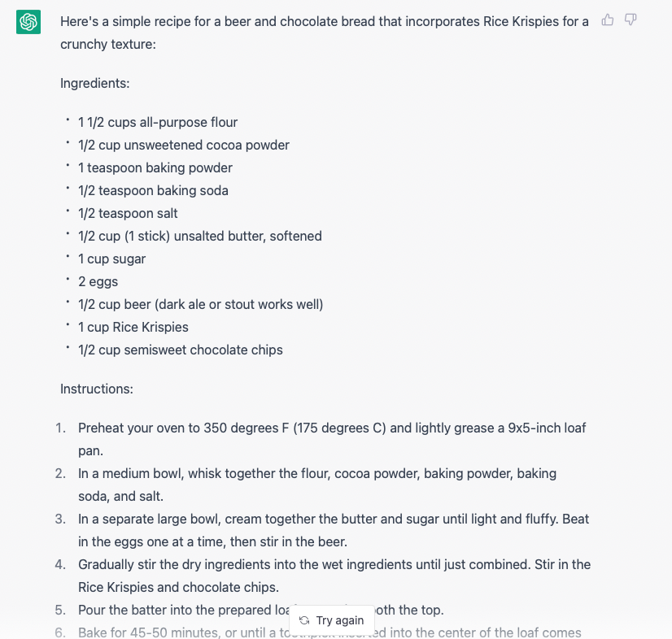Click the "1 cup Rice Krispies" item
The image size is (672, 639).
pos(133,327)
